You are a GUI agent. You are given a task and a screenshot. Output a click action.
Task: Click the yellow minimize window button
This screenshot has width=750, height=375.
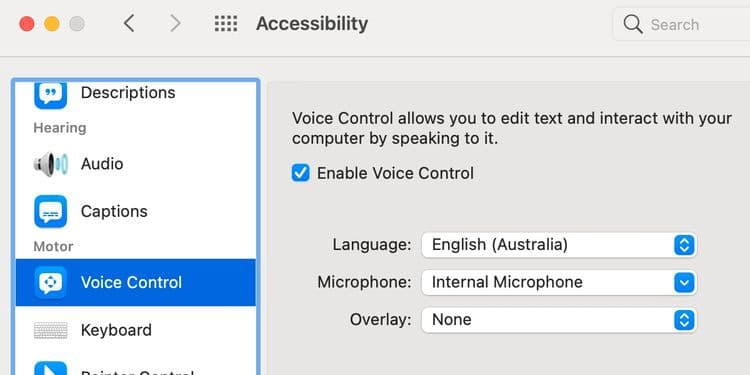click(x=52, y=24)
